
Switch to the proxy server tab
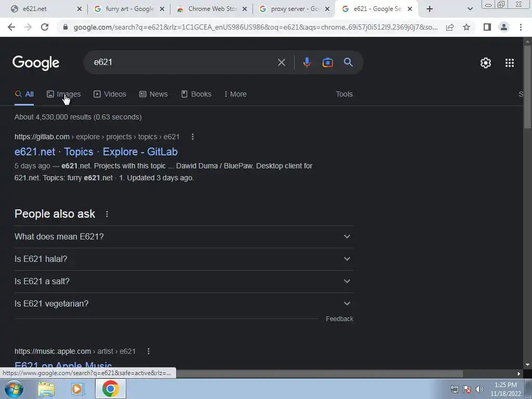[x=295, y=9]
